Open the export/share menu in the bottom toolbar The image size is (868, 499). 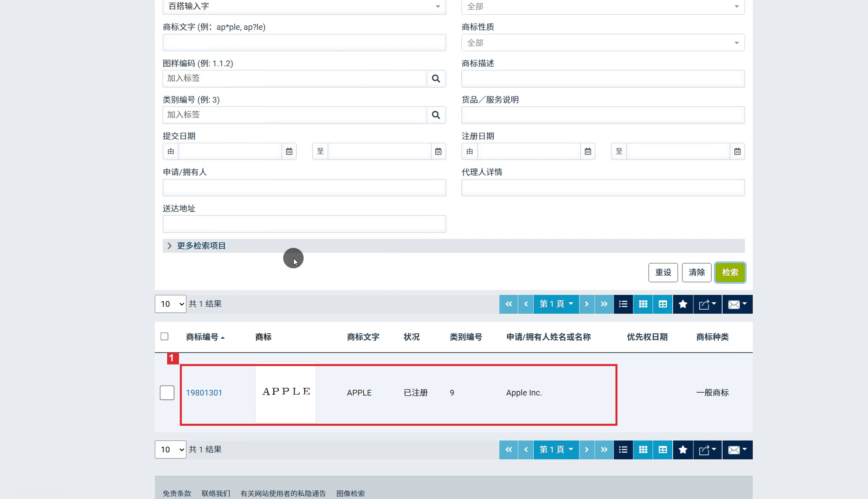tap(707, 450)
